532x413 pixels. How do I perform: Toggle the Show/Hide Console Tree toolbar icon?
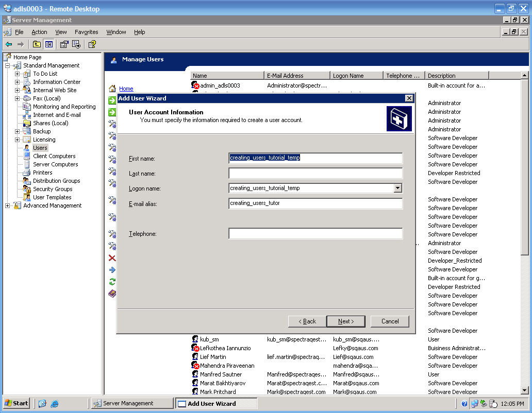[x=48, y=44]
